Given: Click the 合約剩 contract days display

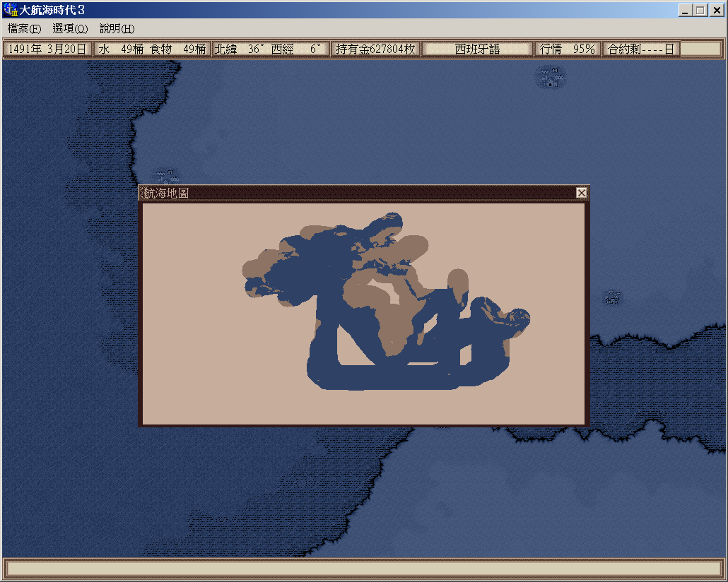Looking at the screenshot, I should point(640,49).
